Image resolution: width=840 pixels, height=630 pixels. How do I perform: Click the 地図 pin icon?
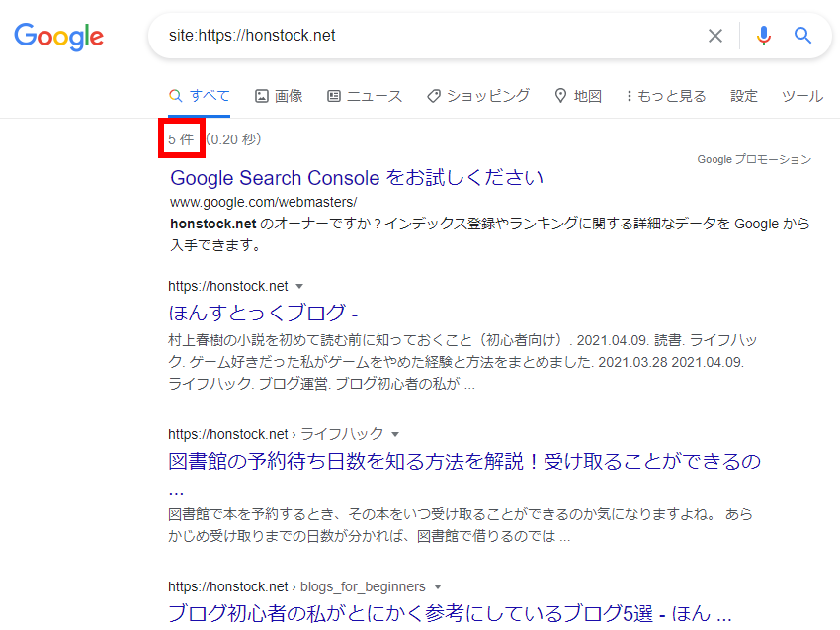(560, 95)
